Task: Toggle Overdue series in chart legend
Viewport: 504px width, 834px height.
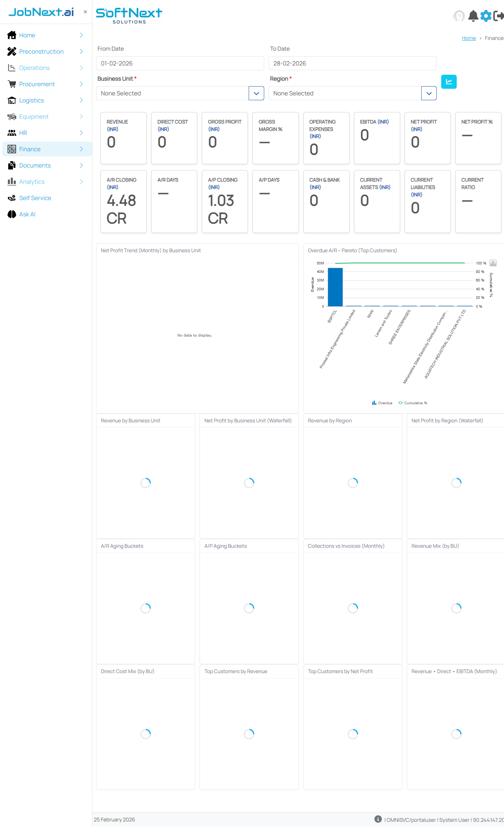Action: click(382, 403)
